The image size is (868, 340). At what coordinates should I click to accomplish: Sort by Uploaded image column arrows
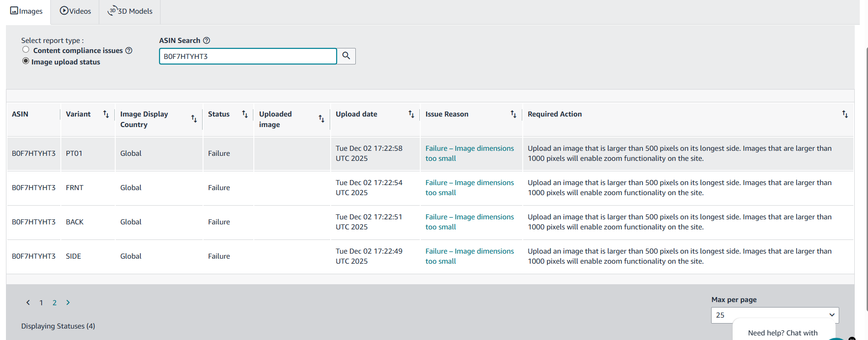321,119
